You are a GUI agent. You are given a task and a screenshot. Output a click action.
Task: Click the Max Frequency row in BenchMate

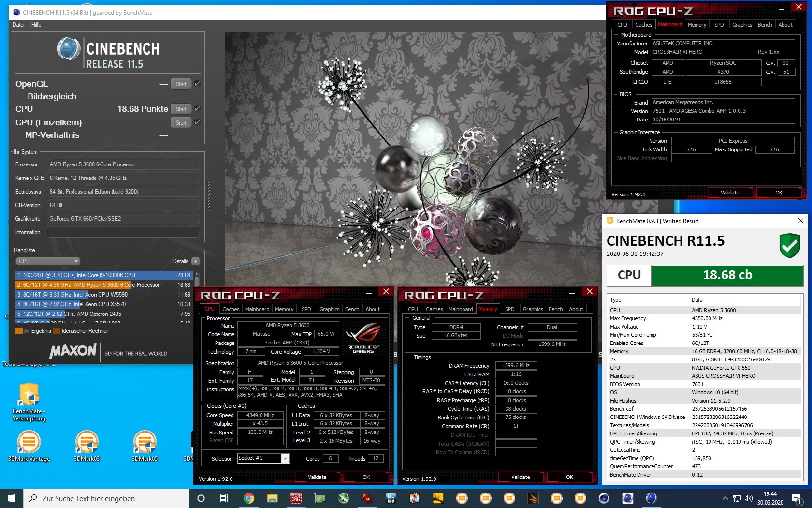[705, 318]
